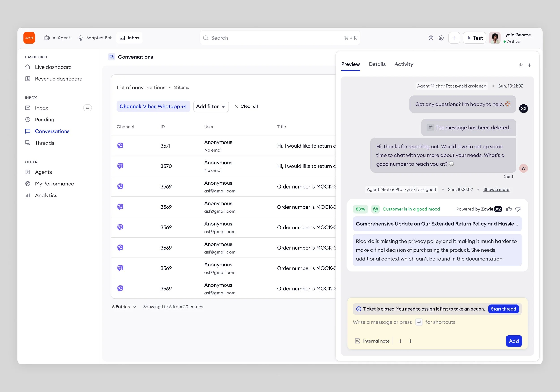560x392 pixels.
Task: Switch to the Activity tab
Action: (x=404, y=64)
